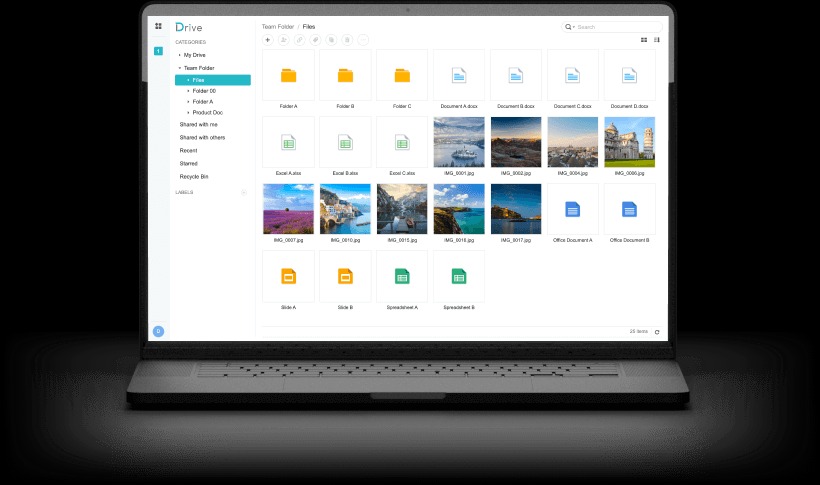
Task: Expand the arrow beside Files node
Action: [188, 80]
